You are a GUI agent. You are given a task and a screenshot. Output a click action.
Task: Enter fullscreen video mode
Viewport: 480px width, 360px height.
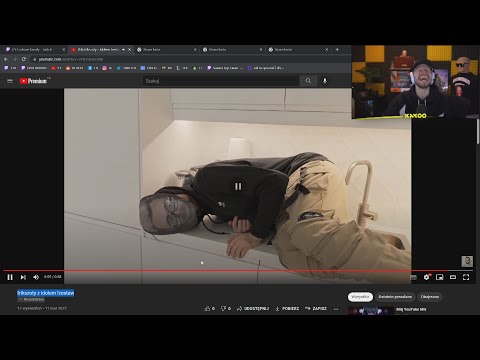[466, 277]
